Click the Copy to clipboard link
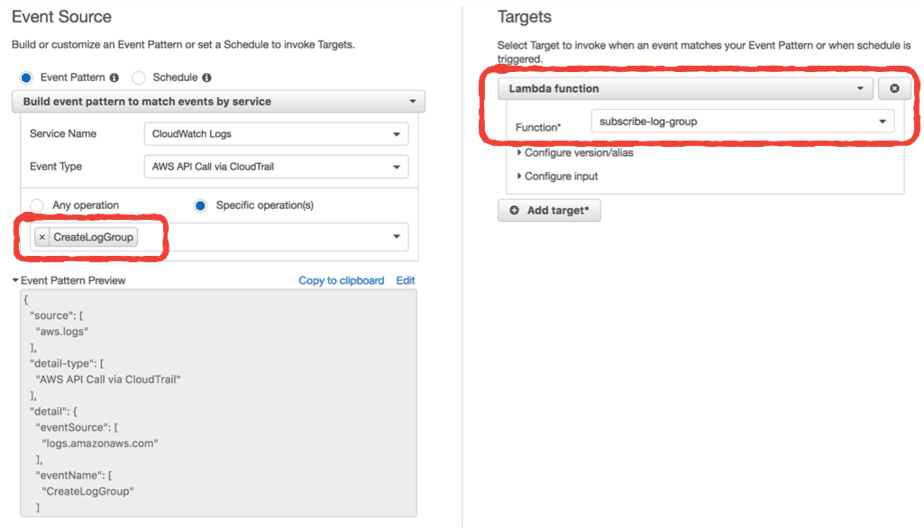The height and width of the screenshot is (528, 924). 341,281
